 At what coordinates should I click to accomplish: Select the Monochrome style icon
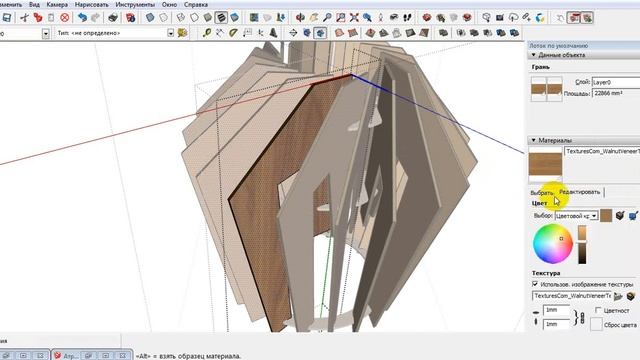click(x=235, y=18)
